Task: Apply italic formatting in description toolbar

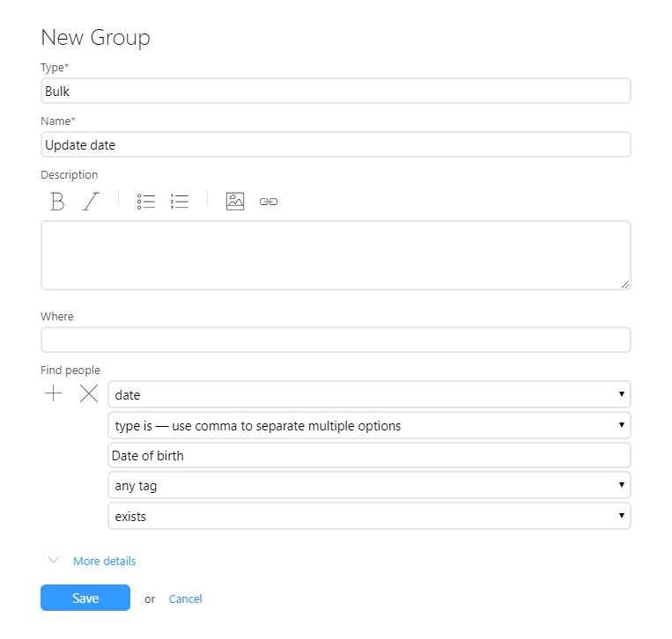Action: [91, 202]
